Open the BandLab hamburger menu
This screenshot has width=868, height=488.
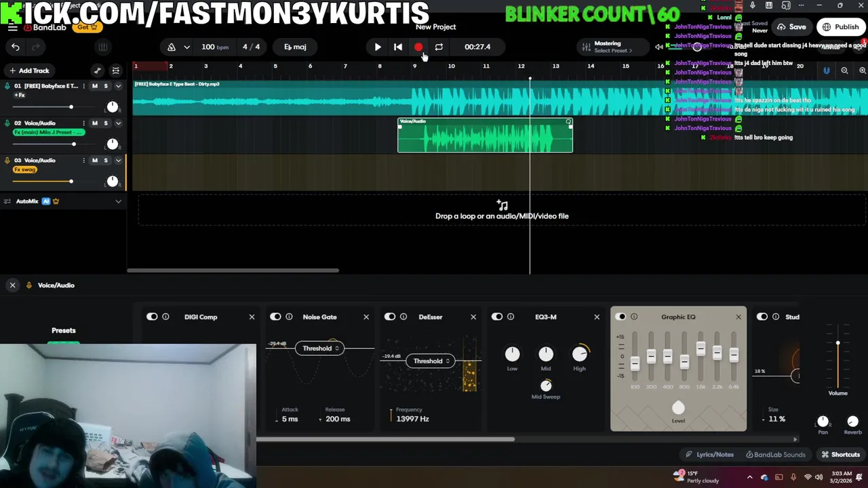click(x=12, y=28)
